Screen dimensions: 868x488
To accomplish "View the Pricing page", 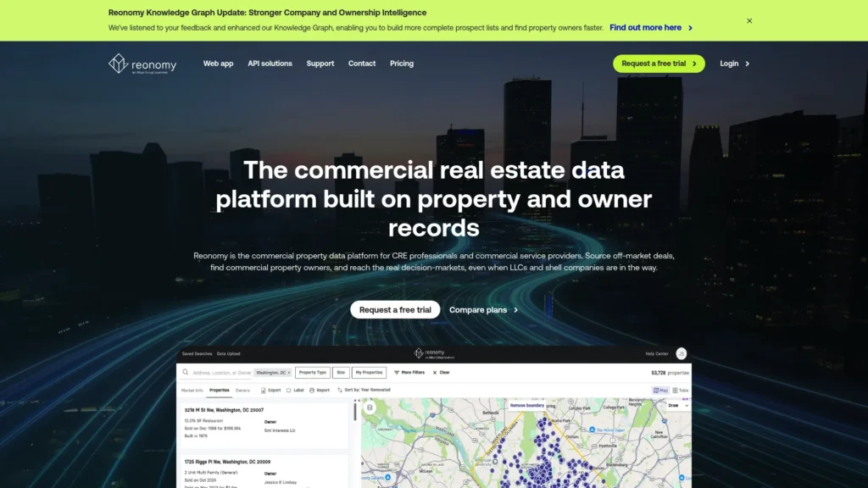I will (x=401, y=64).
